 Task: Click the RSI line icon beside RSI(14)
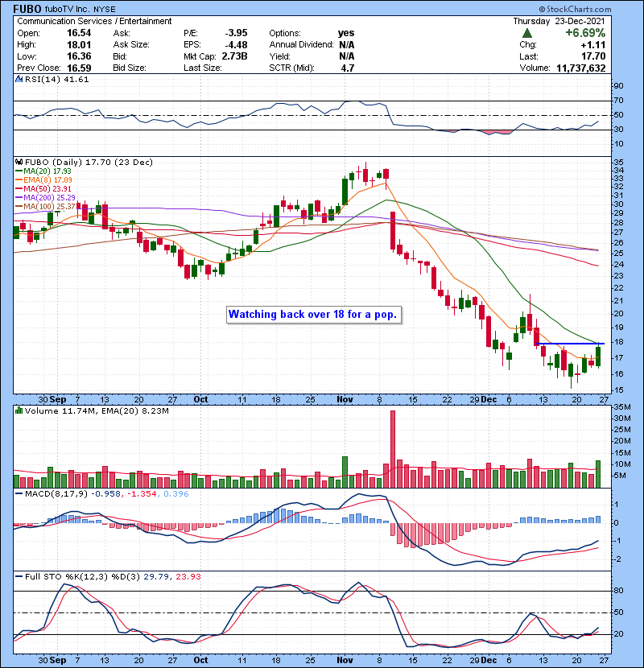click(x=19, y=79)
